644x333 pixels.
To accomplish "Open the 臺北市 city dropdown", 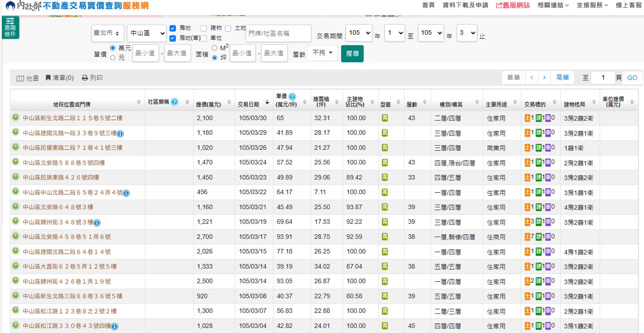I will click(108, 33).
